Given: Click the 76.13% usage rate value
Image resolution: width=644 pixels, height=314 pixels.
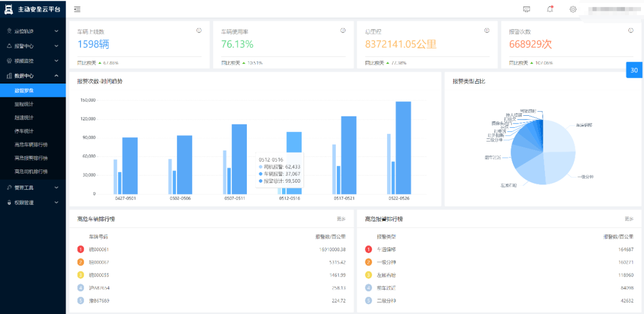Looking at the screenshot, I should coord(237,44).
